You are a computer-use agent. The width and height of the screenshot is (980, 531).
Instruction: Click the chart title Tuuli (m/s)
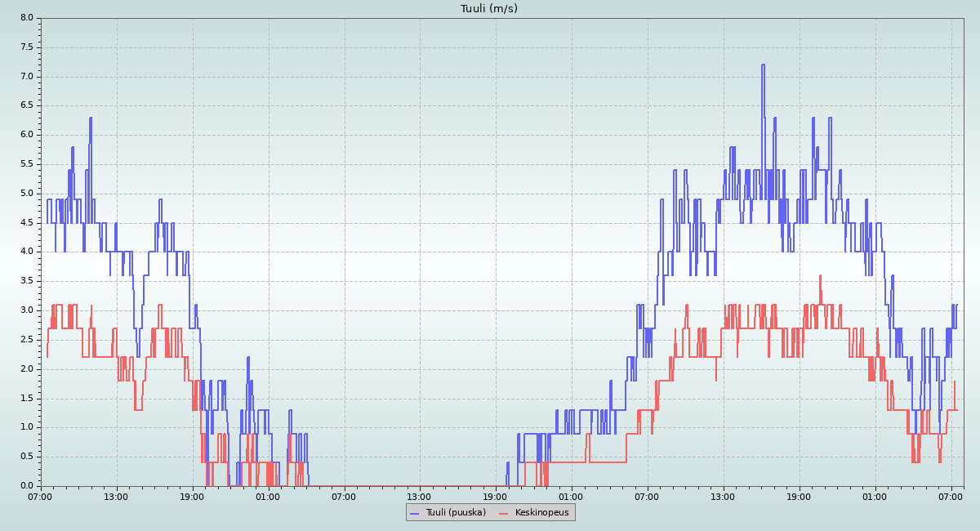pyautogui.click(x=489, y=9)
